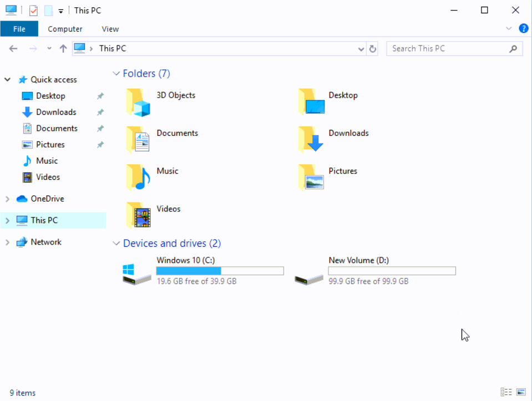The height and width of the screenshot is (401, 532).
Task: Unpin Desktop via its pin icon
Action: click(100, 96)
